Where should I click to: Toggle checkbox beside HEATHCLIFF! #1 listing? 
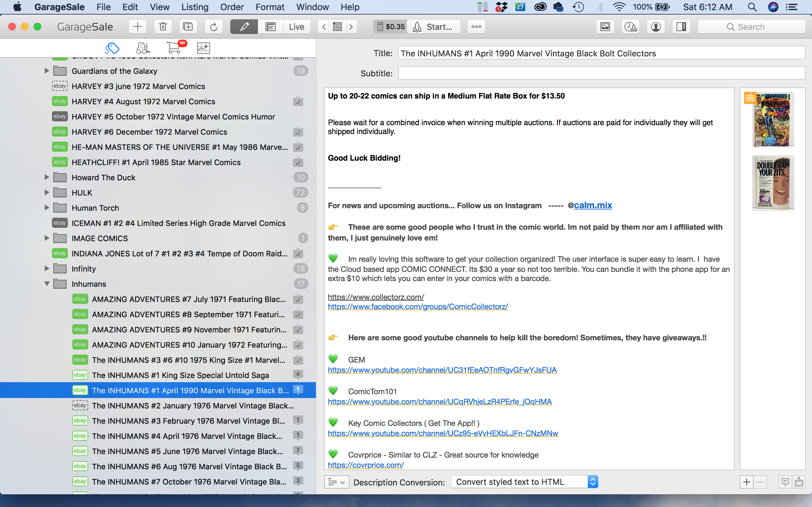(298, 163)
